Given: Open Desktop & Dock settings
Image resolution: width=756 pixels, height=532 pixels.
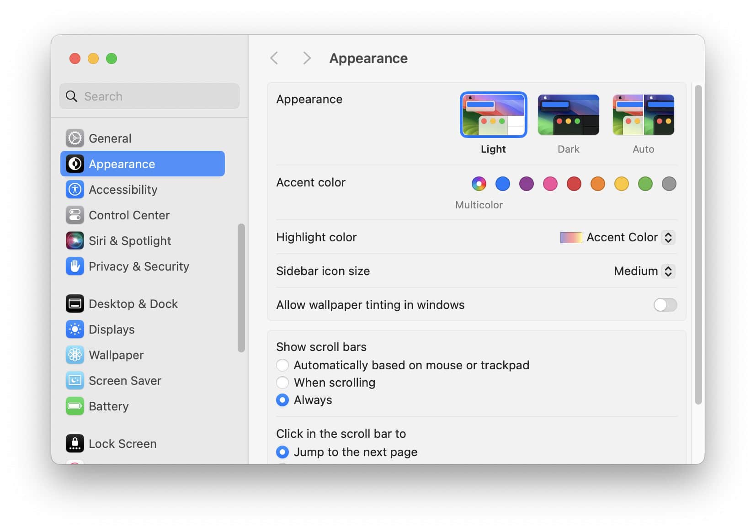Looking at the screenshot, I should click(75, 303).
